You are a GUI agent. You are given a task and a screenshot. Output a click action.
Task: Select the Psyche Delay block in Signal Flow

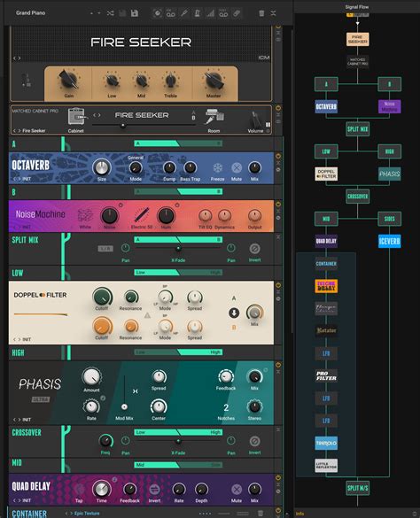tap(326, 286)
